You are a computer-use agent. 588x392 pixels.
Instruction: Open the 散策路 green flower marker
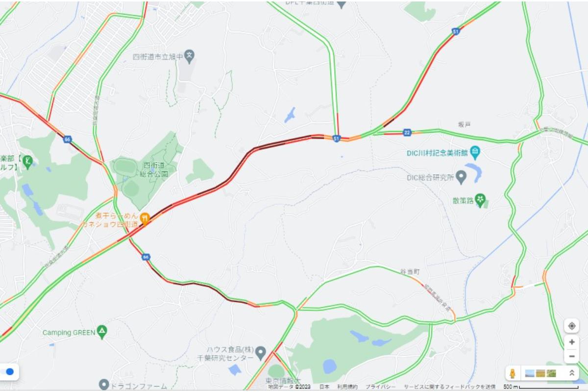480,200
